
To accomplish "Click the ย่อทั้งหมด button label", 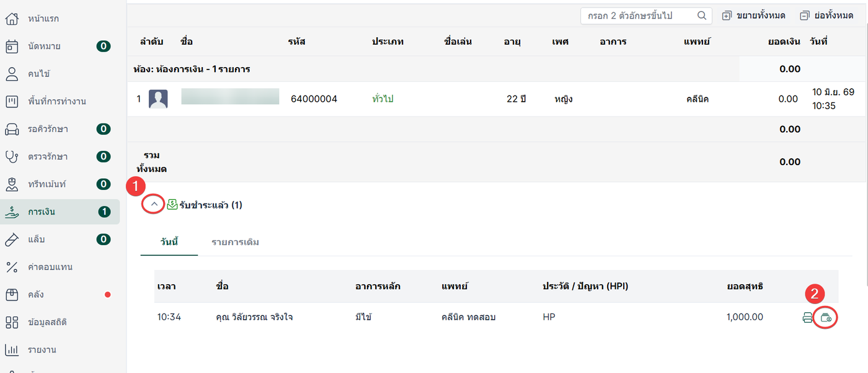I will point(835,16).
